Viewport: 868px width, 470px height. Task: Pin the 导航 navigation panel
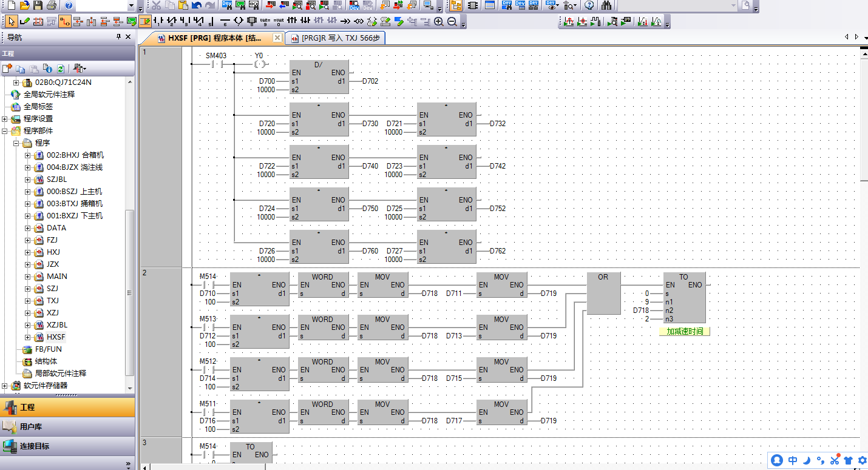[x=118, y=37]
